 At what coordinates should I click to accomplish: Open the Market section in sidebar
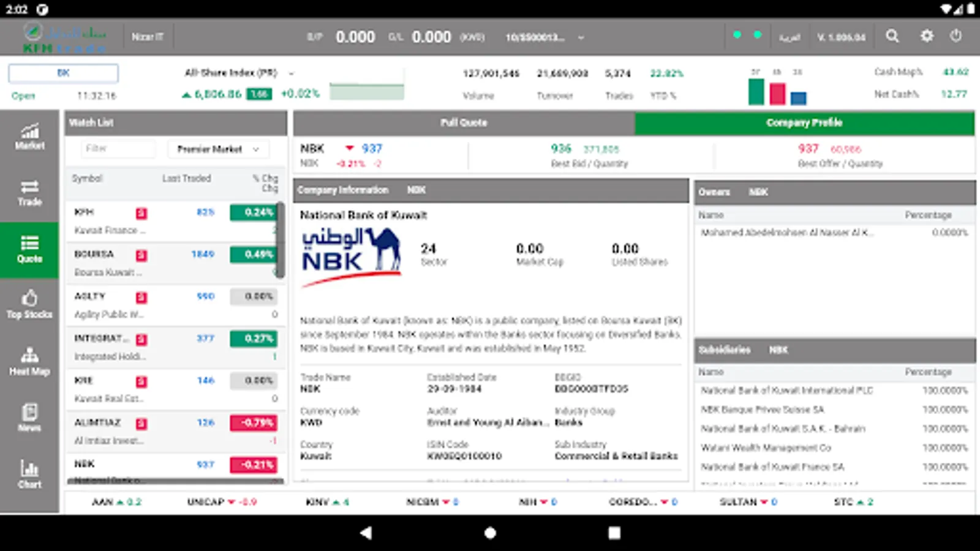click(x=29, y=137)
